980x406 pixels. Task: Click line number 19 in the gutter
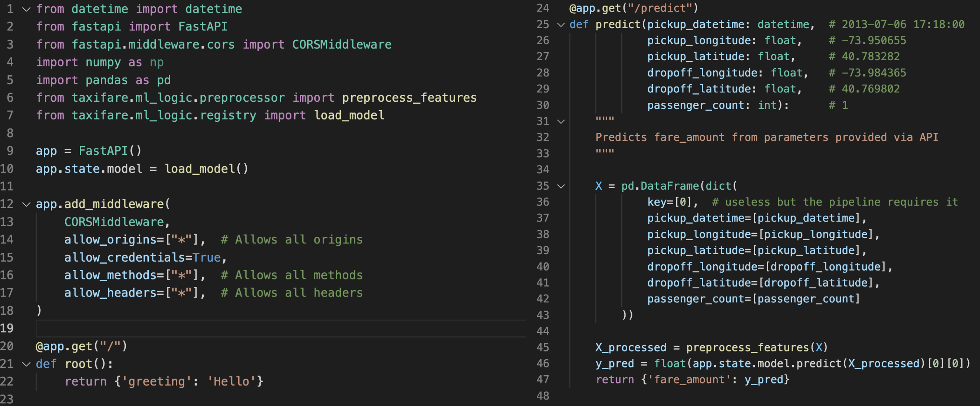point(7,328)
